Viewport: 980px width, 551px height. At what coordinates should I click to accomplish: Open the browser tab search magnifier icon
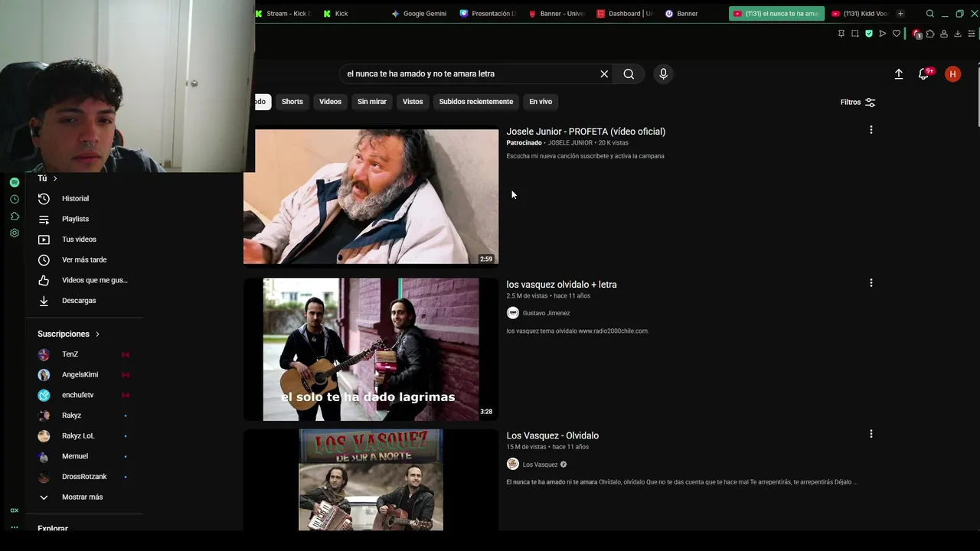[x=929, y=14]
